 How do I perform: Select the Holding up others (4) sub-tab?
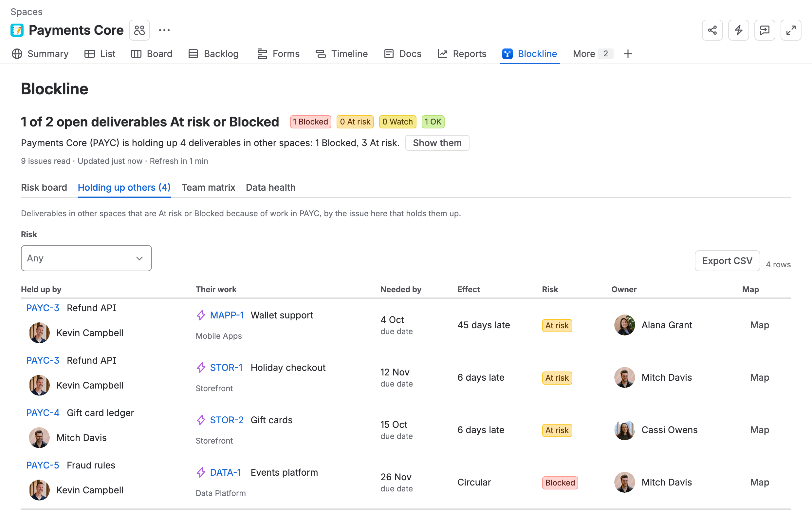(124, 187)
